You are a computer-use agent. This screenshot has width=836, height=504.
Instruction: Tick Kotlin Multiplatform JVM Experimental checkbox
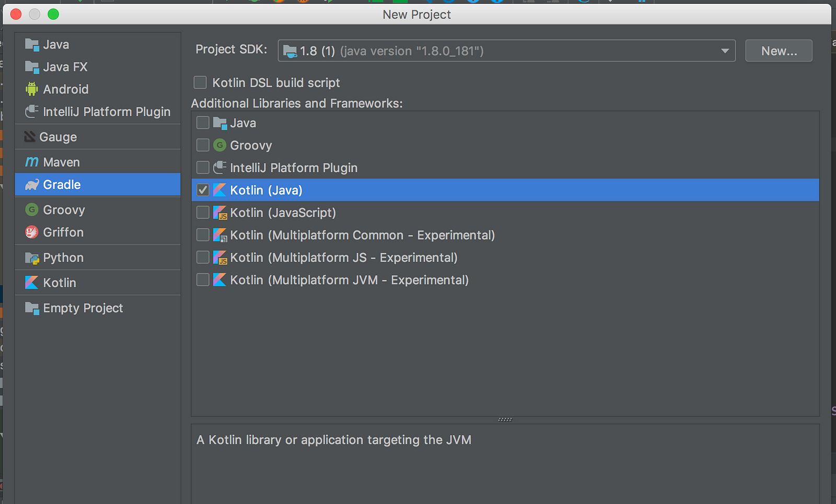point(203,280)
